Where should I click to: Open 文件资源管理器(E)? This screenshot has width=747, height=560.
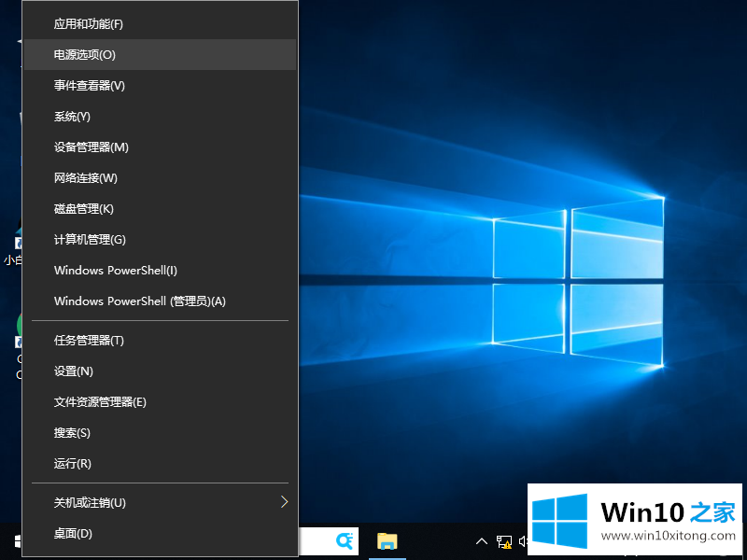tap(160, 402)
